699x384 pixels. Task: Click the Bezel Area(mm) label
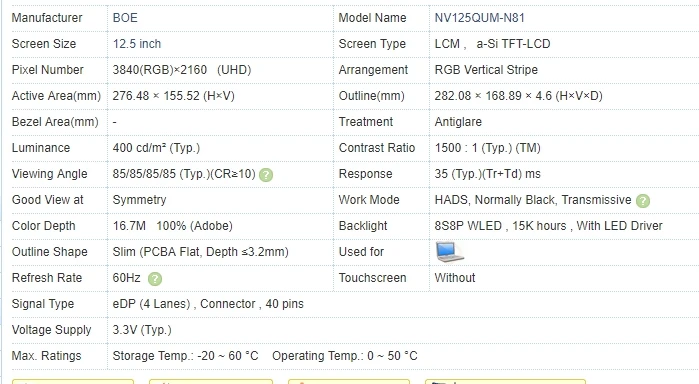point(55,122)
